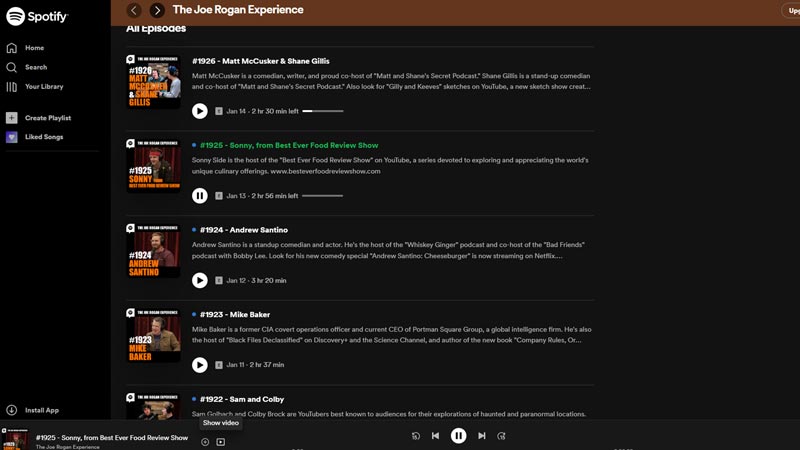This screenshot has width=800, height=450.
Task: Pause episode #1925 Sonny in the list
Action: [x=199, y=196]
